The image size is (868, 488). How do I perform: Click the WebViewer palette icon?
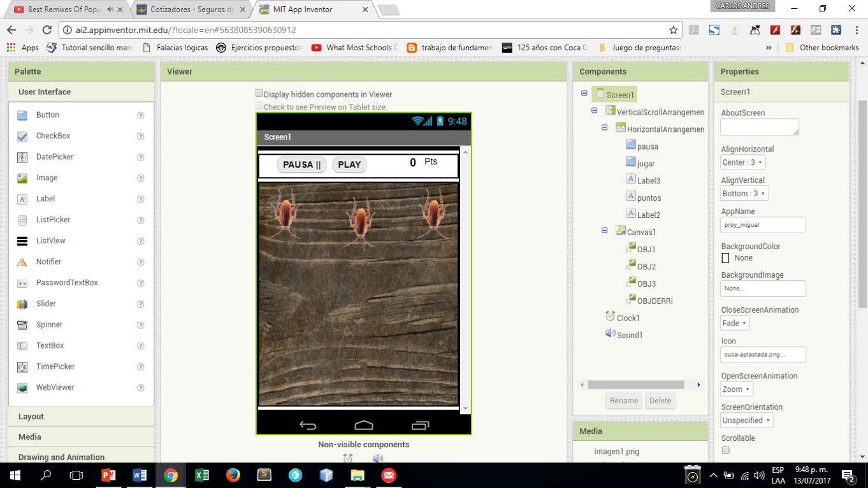coord(22,387)
